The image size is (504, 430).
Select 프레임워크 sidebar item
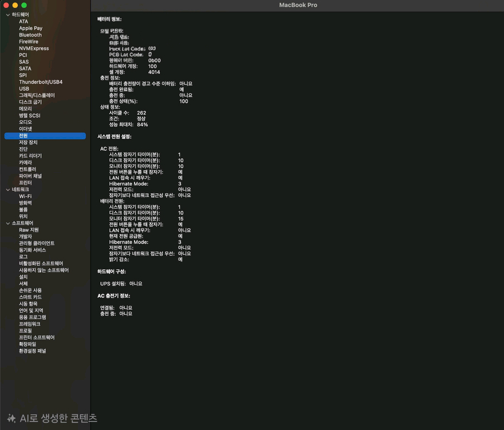tap(30, 324)
